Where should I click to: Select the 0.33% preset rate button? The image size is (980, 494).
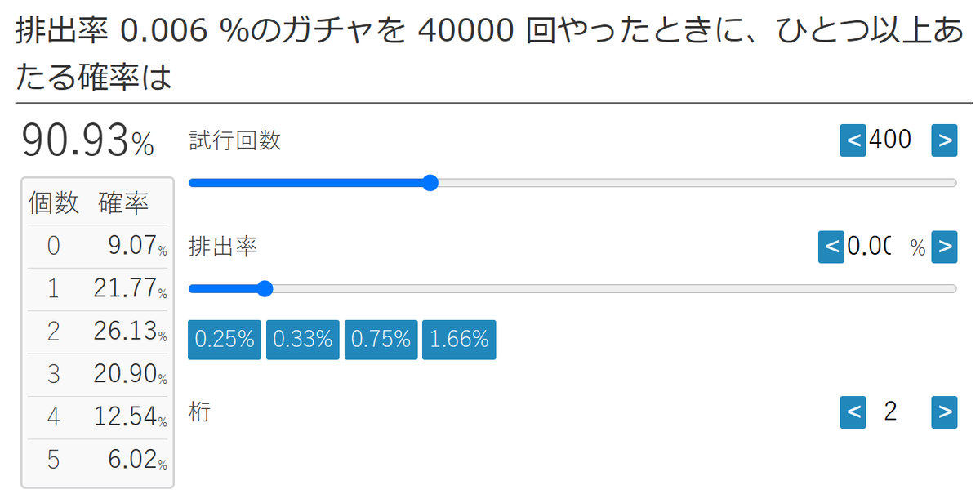tap(303, 340)
